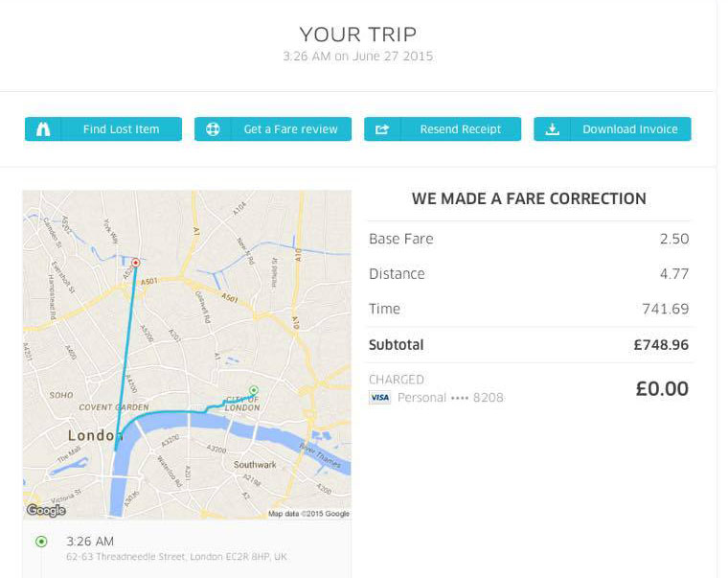
Task: Click the Threadneedle Street address text
Action: (176, 557)
